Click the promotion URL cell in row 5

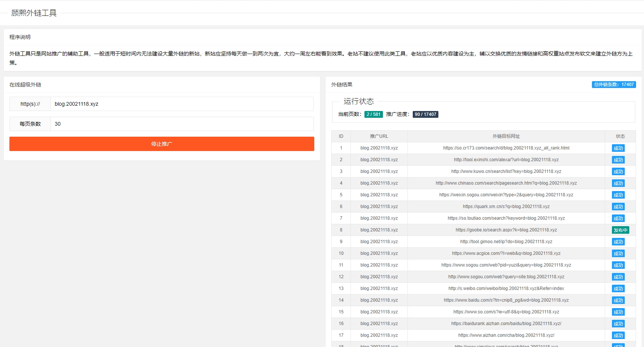click(x=379, y=195)
